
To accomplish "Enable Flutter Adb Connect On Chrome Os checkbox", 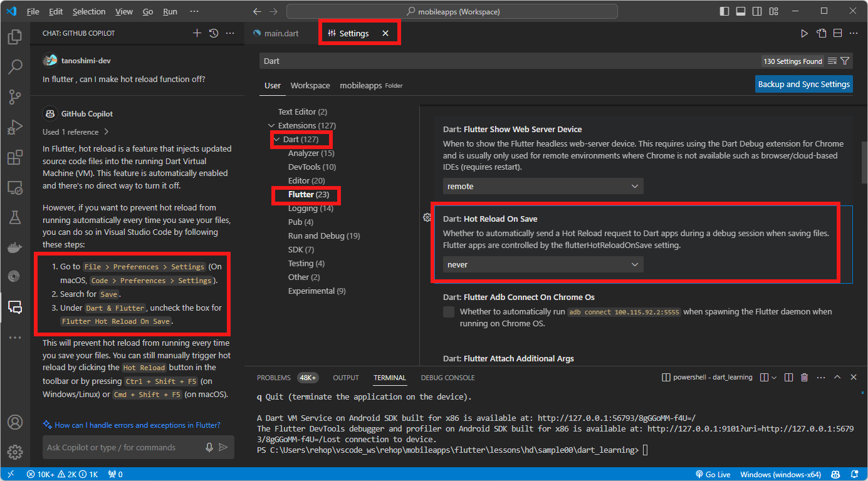I will (x=449, y=312).
